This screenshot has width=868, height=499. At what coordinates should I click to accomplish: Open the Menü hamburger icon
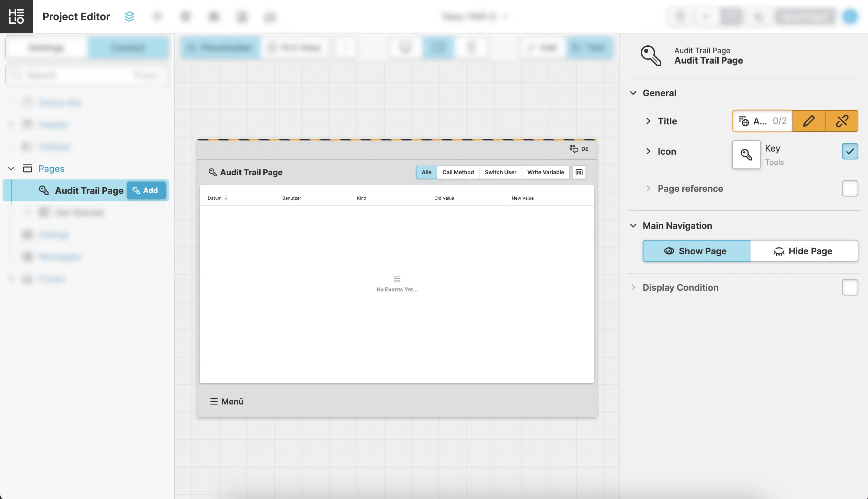pyautogui.click(x=214, y=401)
